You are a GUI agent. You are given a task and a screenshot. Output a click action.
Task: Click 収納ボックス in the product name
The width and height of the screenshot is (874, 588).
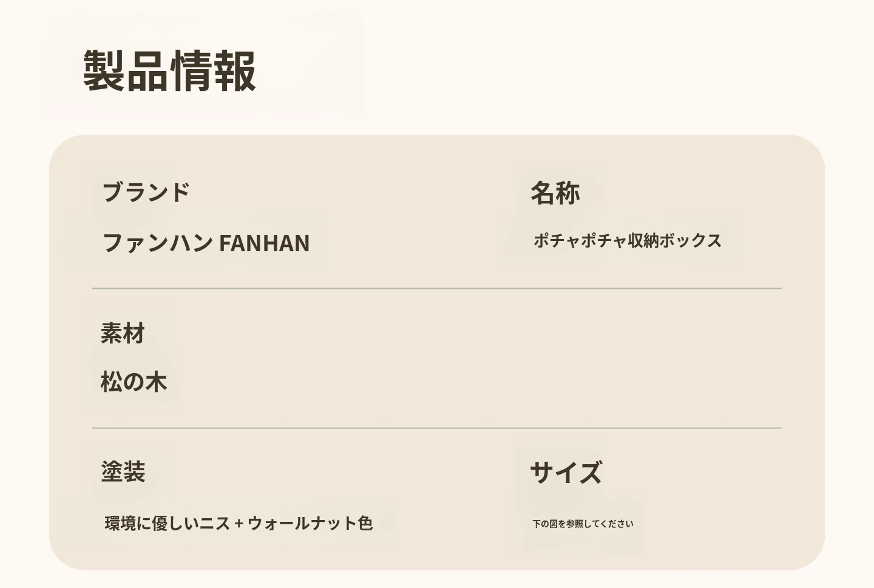pos(674,240)
